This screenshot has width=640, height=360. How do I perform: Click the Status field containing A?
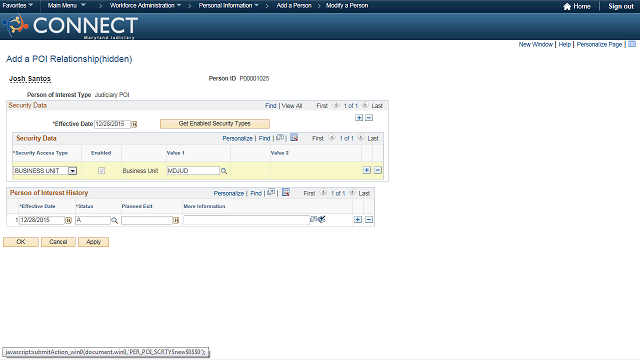click(x=93, y=220)
